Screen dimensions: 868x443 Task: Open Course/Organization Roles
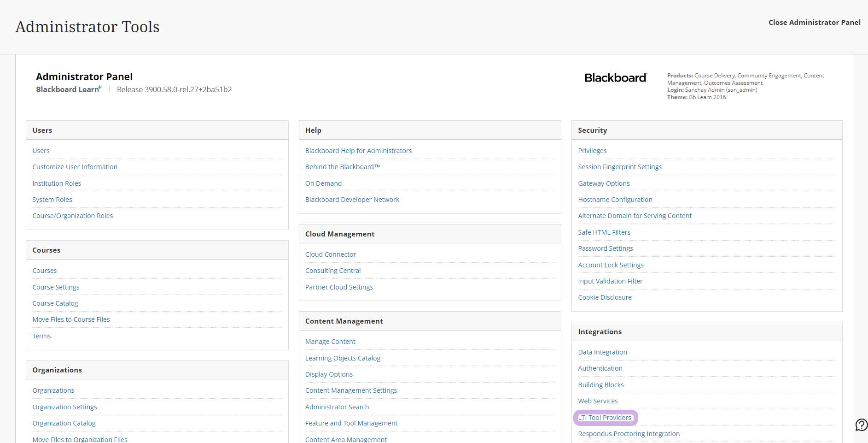(x=72, y=216)
